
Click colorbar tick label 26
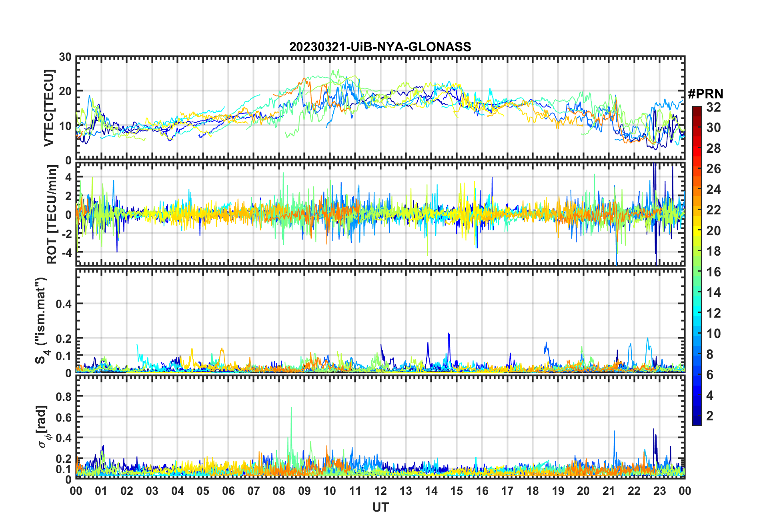tap(713, 169)
